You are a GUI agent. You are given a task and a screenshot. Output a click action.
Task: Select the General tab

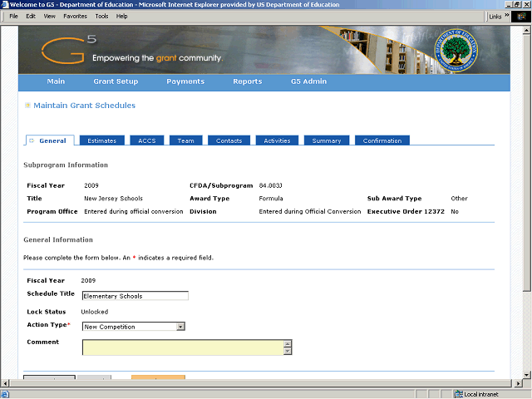point(50,140)
